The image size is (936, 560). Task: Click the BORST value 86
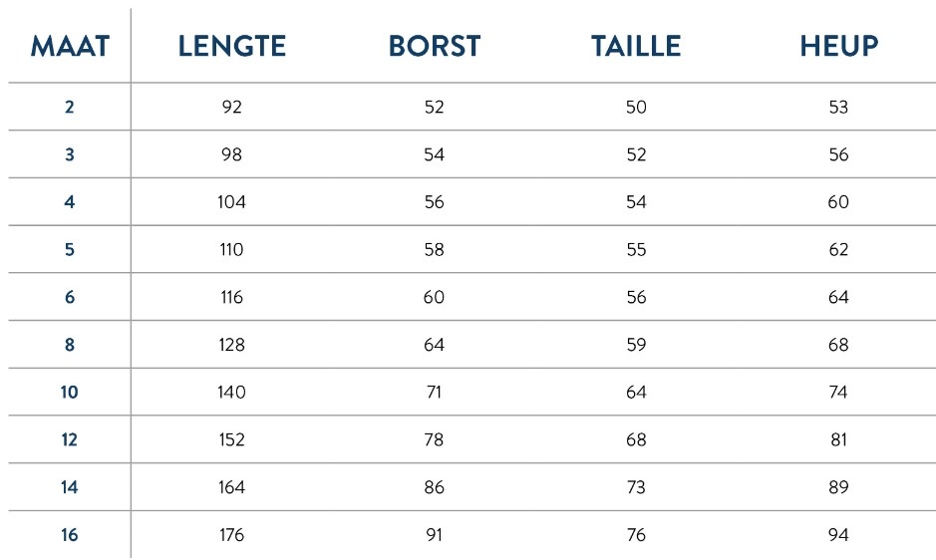pos(434,487)
